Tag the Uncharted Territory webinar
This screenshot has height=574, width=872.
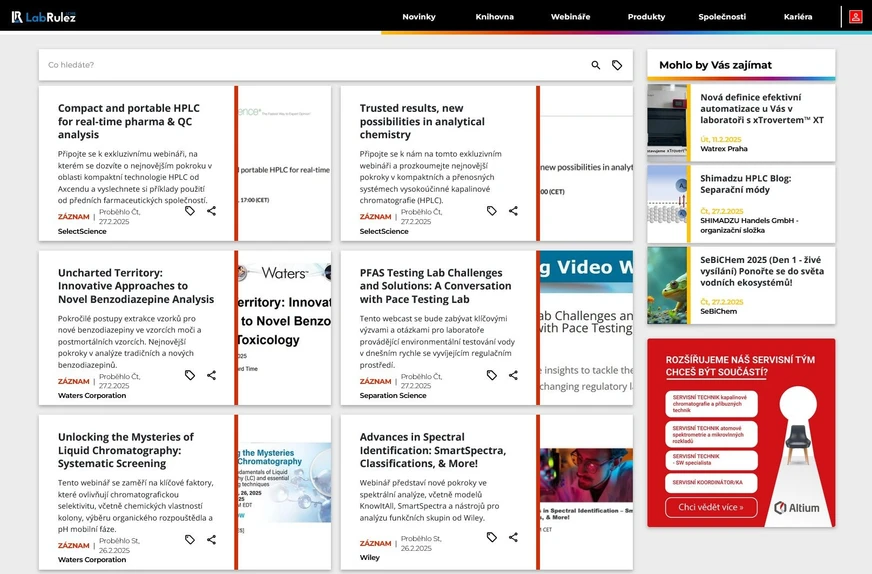coord(190,375)
